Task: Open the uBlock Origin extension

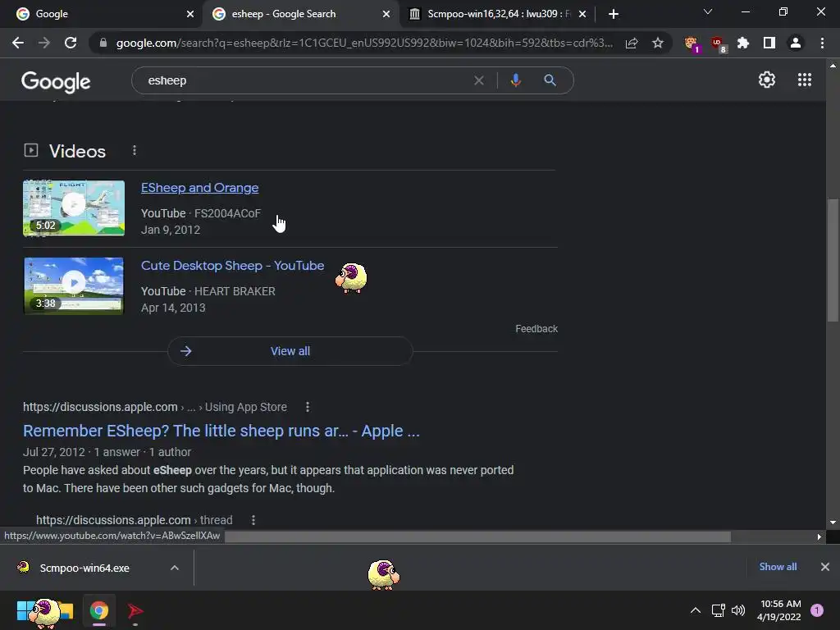Action: [x=718, y=43]
